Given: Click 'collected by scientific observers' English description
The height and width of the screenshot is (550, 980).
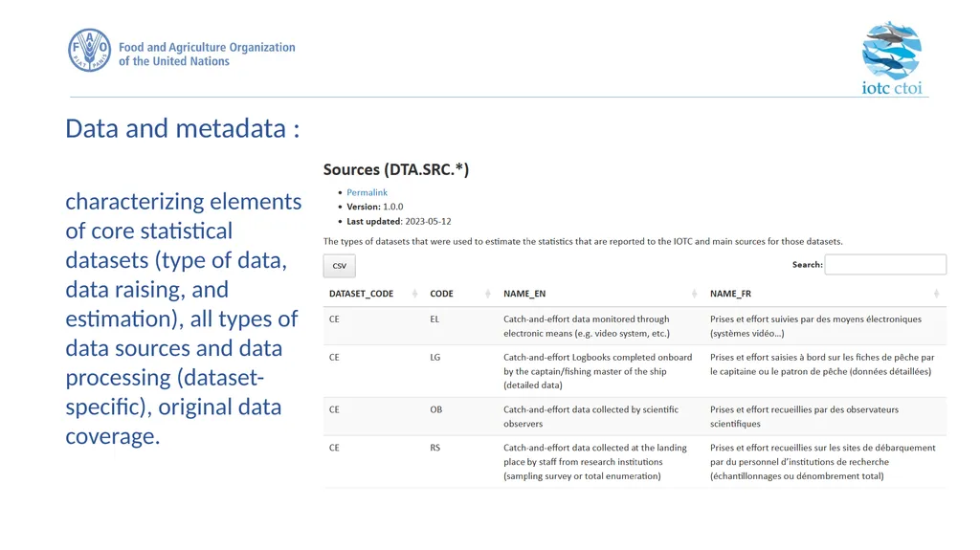Looking at the screenshot, I should click(590, 417).
